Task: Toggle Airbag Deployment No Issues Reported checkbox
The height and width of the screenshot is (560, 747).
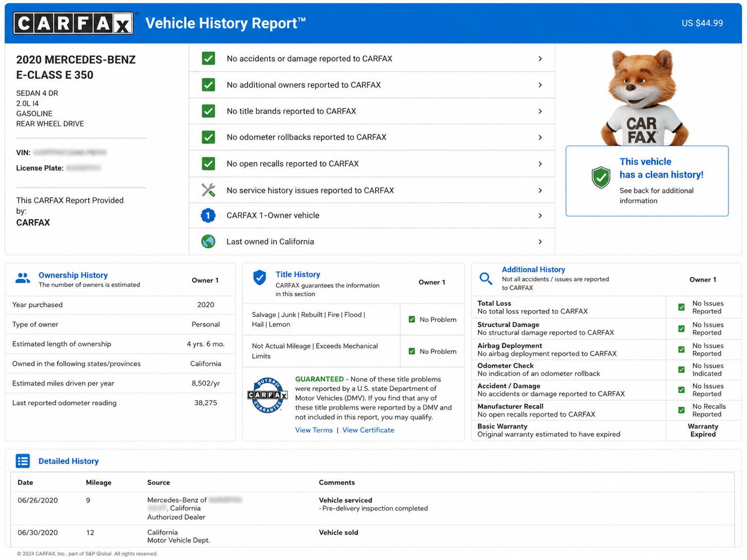Action: 681,350
